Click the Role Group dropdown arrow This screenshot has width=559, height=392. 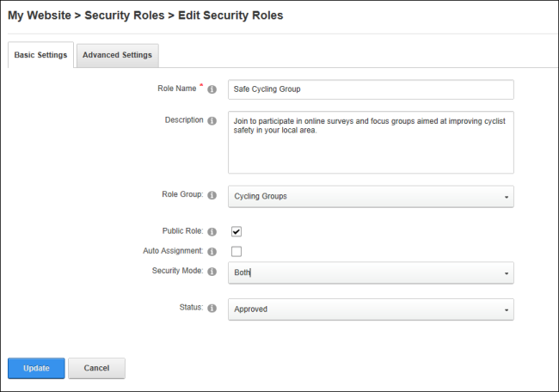click(x=507, y=197)
